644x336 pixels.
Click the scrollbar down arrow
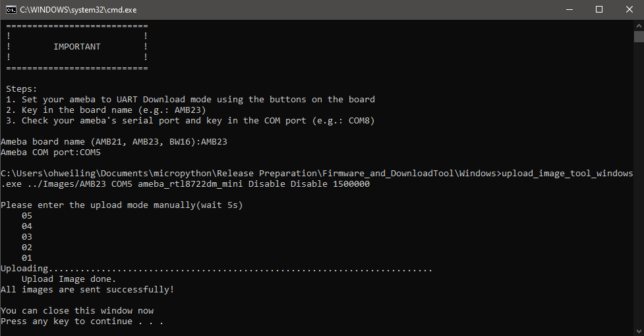639,331
